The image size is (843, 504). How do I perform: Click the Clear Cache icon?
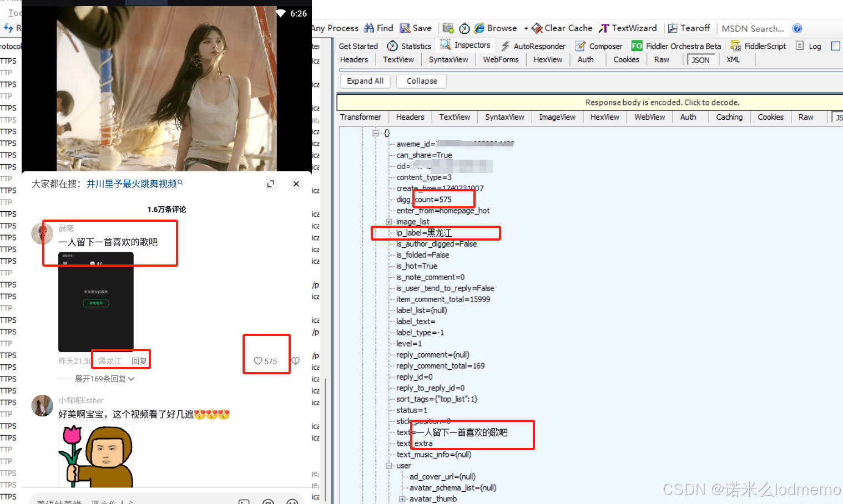(x=537, y=28)
